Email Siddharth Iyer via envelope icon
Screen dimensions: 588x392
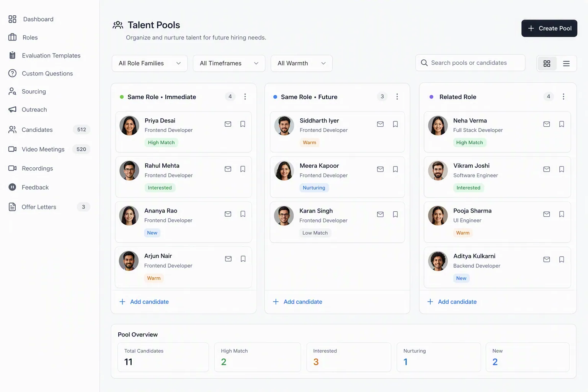click(x=380, y=124)
